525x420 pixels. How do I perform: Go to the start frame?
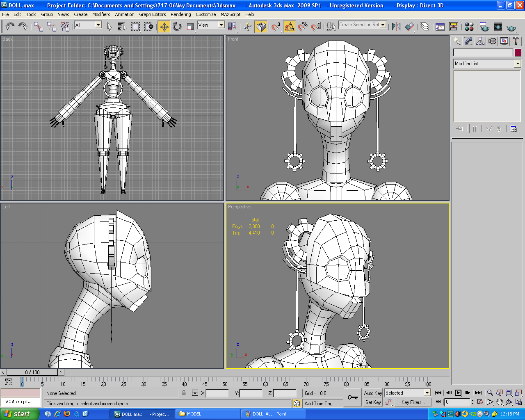click(x=438, y=393)
